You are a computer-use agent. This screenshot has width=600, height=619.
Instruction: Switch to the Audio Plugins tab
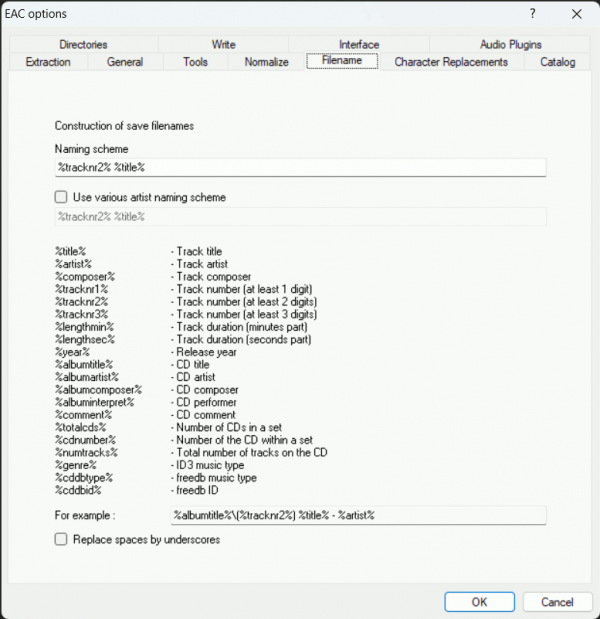[x=510, y=45]
